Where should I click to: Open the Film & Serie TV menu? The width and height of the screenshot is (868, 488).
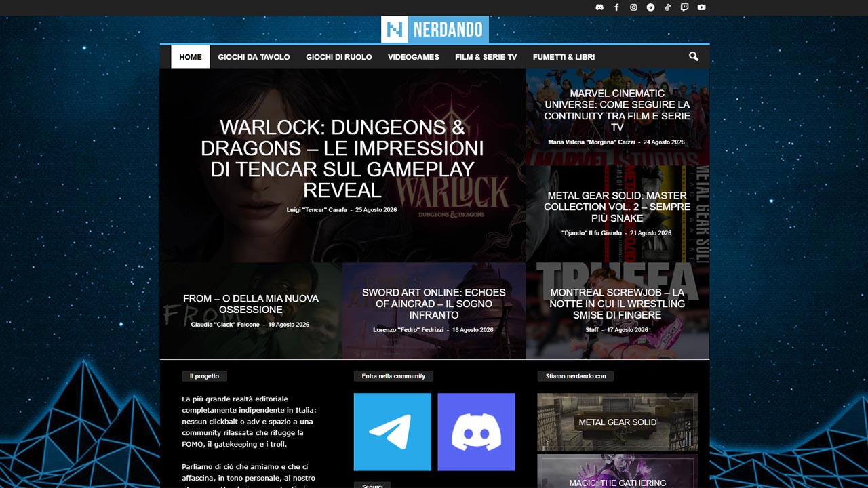(486, 57)
